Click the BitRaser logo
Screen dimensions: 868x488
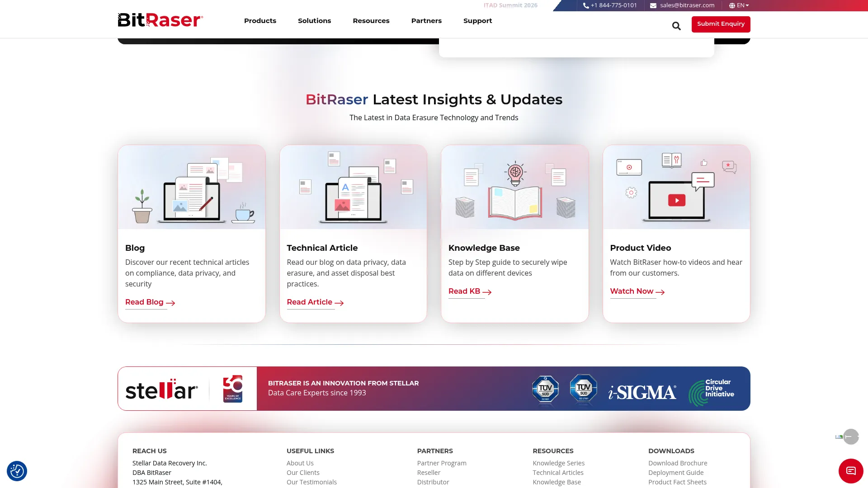point(160,20)
